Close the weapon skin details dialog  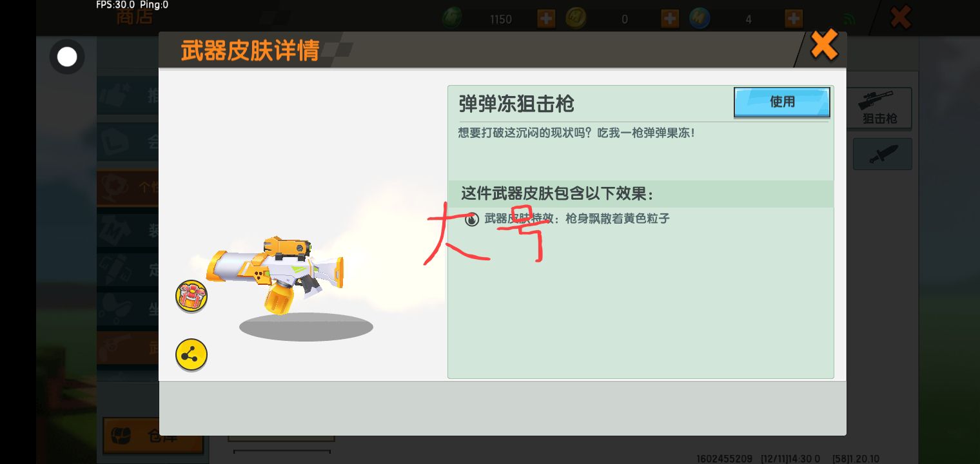click(x=824, y=45)
